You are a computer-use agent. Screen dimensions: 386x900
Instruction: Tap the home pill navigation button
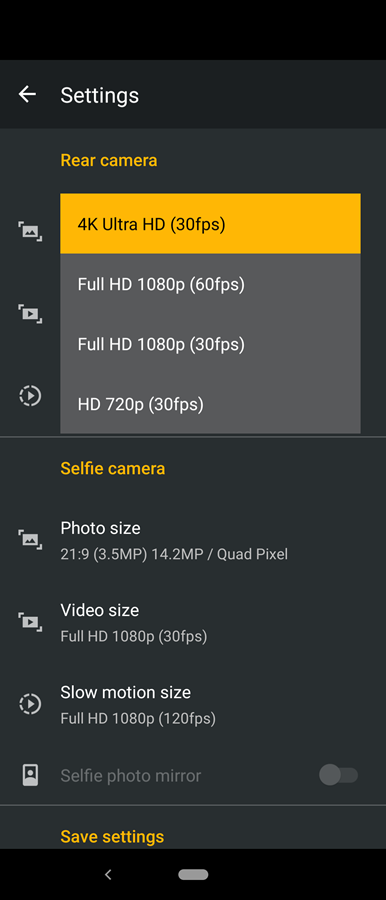click(193, 874)
